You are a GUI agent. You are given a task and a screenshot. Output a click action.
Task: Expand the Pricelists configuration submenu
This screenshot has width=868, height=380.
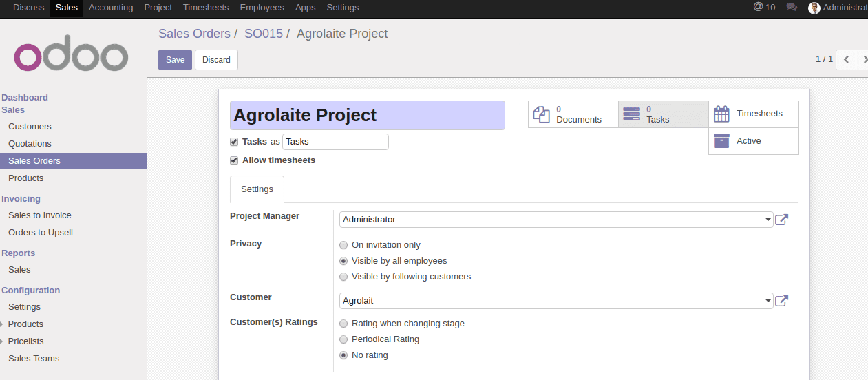click(2, 341)
